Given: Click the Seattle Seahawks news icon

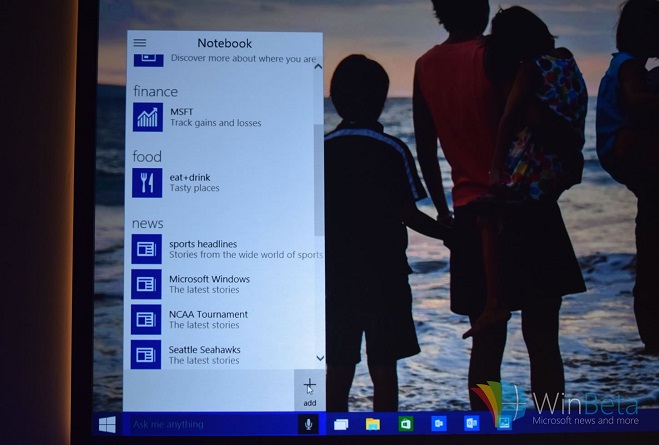Looking at the screenshot, I should [146, 355].
